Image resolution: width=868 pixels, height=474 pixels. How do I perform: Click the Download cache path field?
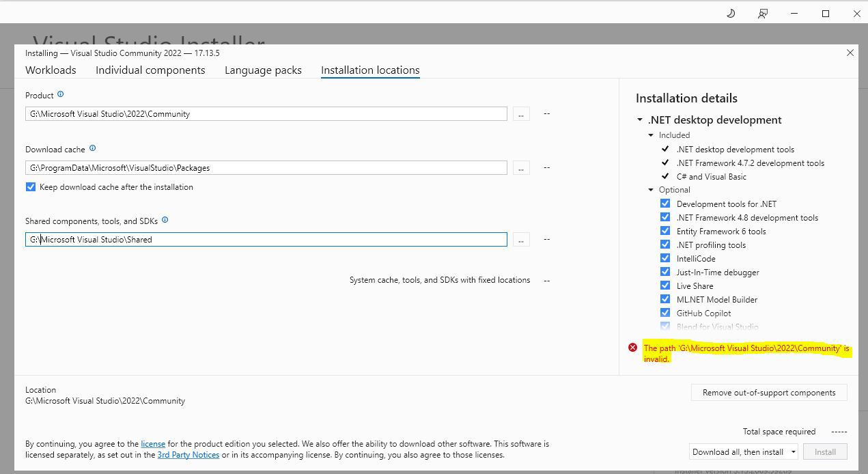(266, 168)
